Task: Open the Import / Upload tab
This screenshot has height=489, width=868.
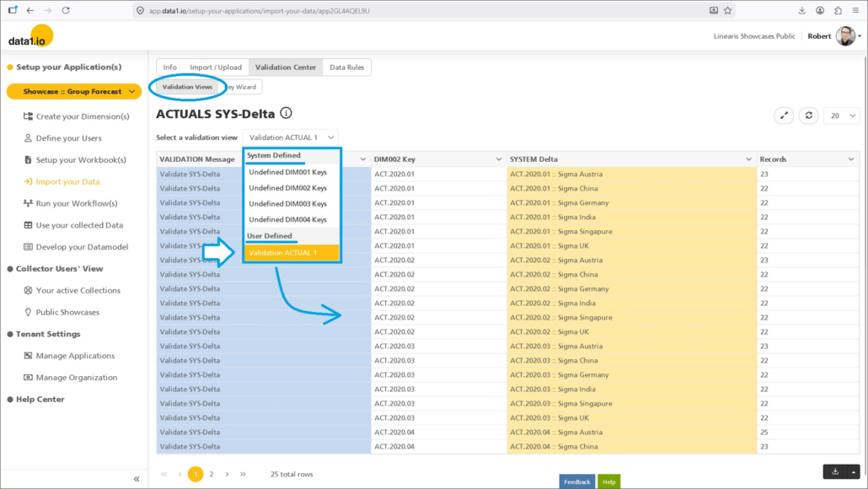Action: (216, 67)
